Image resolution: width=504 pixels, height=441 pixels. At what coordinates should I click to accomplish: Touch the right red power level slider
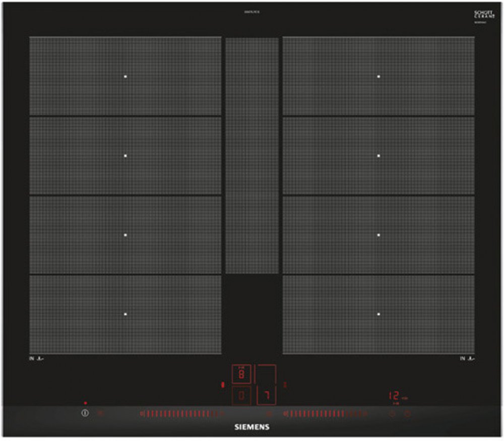(325, 414)
